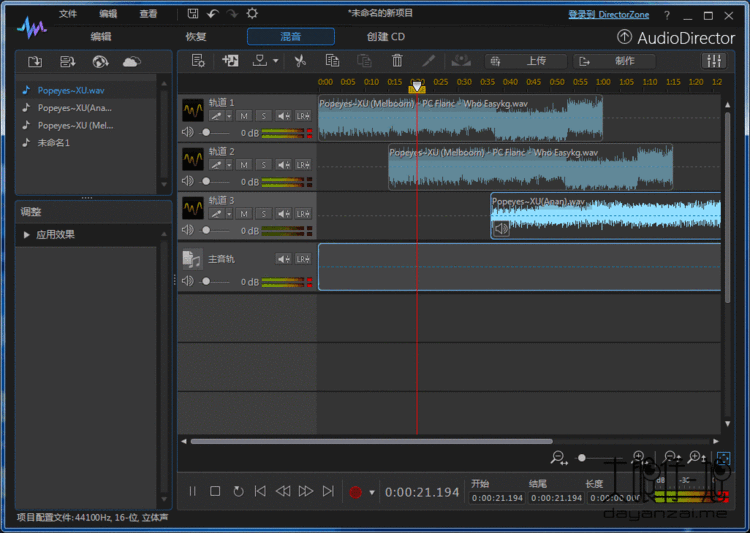Open the 文件 menu
750x533 pixels.
tap(67, 14)
